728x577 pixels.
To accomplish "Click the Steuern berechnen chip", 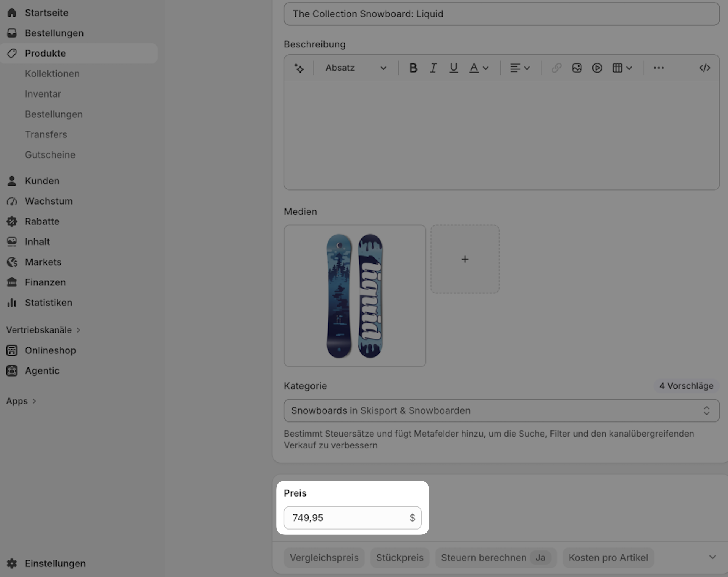I will 496,558.
